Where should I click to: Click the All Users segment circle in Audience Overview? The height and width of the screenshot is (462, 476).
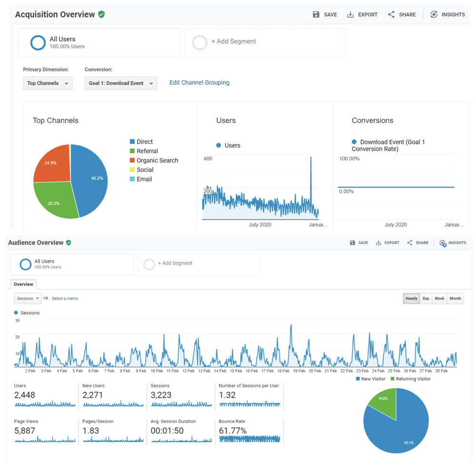tap(26, 264)
